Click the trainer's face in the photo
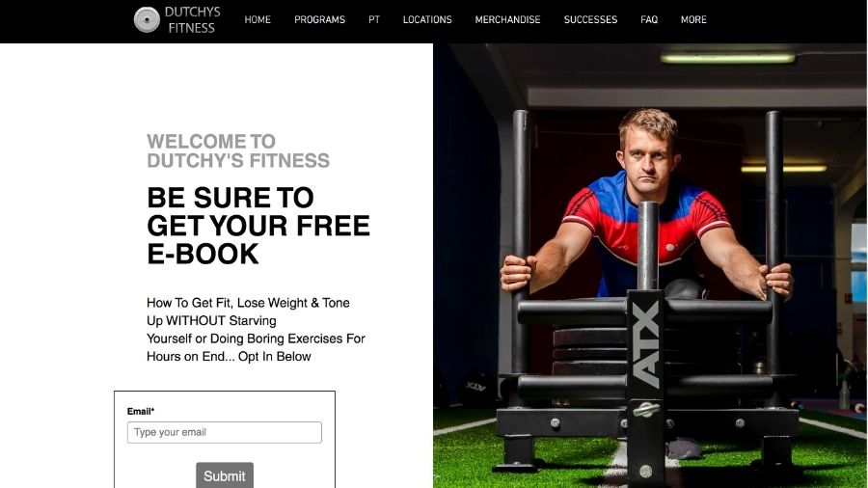 coord(648,150)
